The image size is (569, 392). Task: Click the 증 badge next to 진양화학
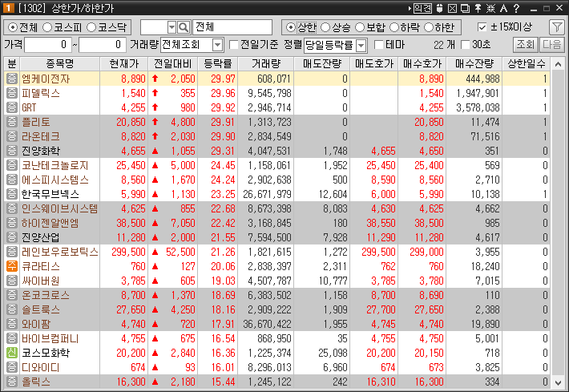tap(11, 151)
